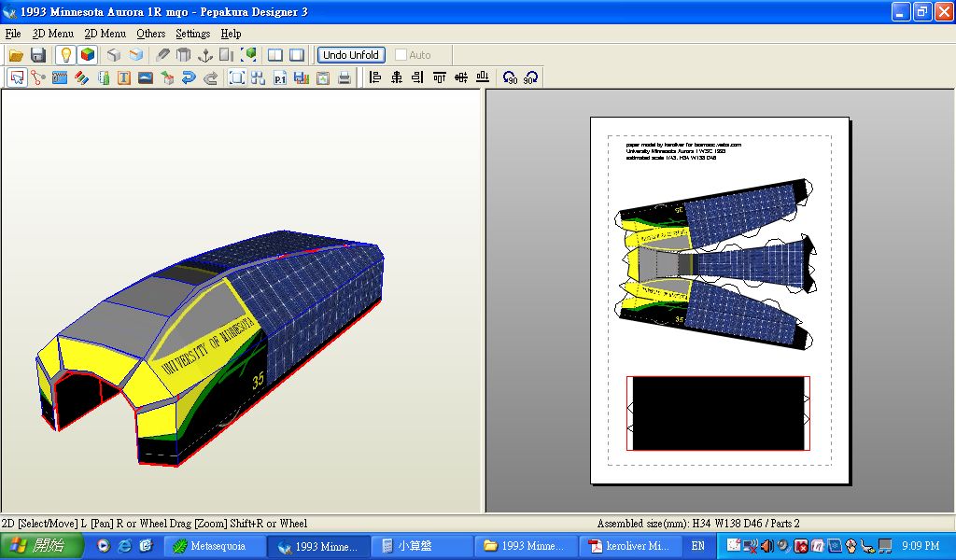
Task: Select the black rectangle part on the page
Action: point(717,413)
